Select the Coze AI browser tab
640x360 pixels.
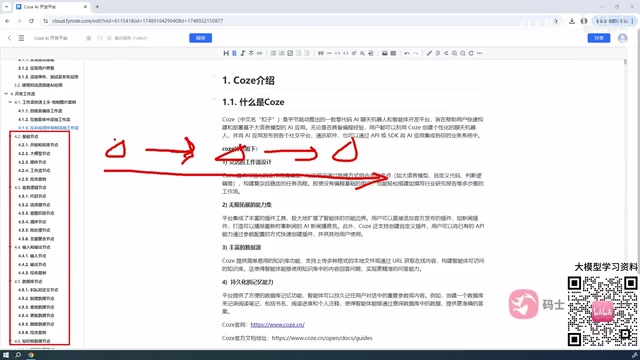click(x=52, y=7)
